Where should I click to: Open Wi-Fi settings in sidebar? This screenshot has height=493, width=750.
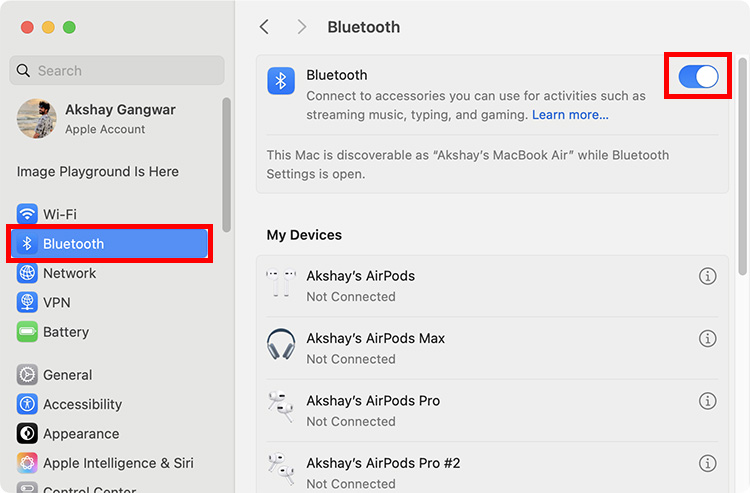[x=110, y=214]
